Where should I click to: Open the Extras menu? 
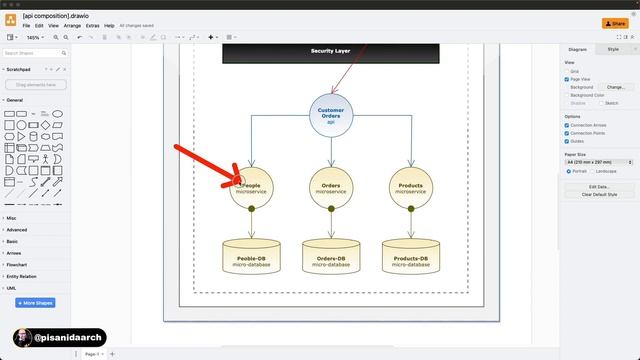pos(93,26)
